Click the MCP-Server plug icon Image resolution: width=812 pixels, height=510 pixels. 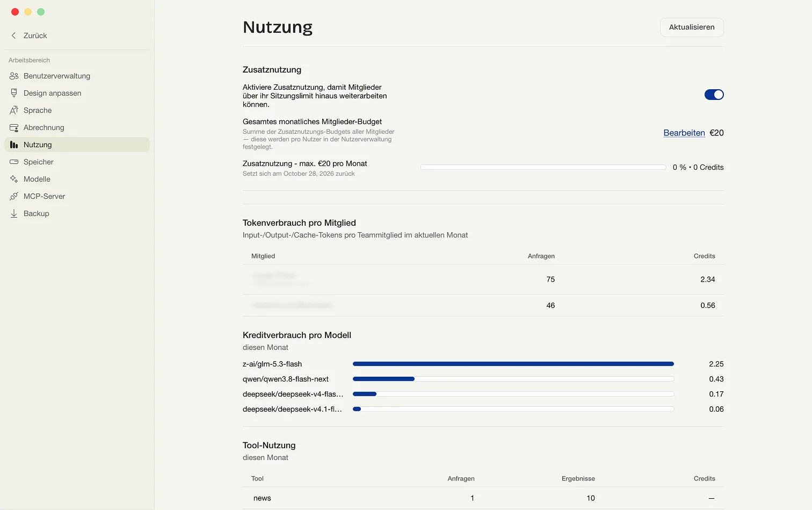coord(14,196)
